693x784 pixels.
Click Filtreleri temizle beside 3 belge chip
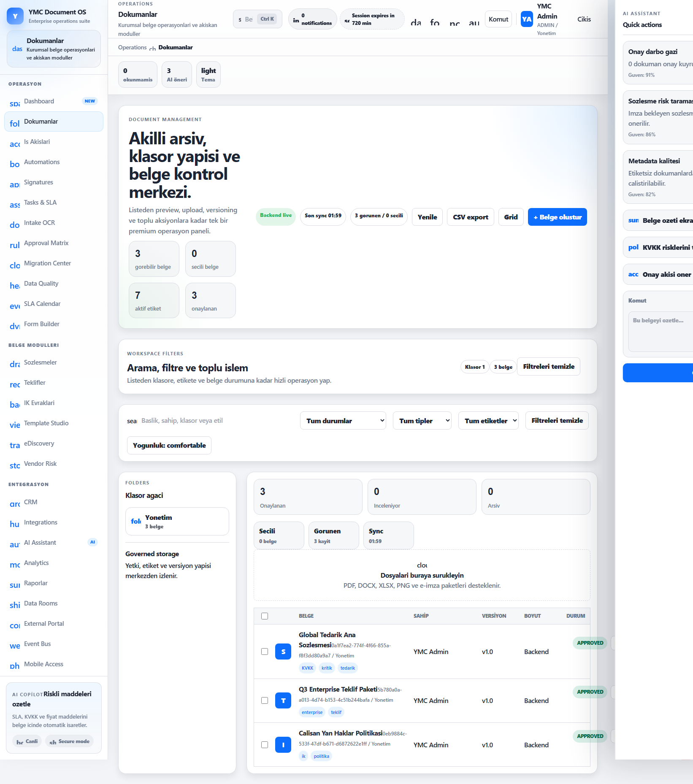pos(549,366)
